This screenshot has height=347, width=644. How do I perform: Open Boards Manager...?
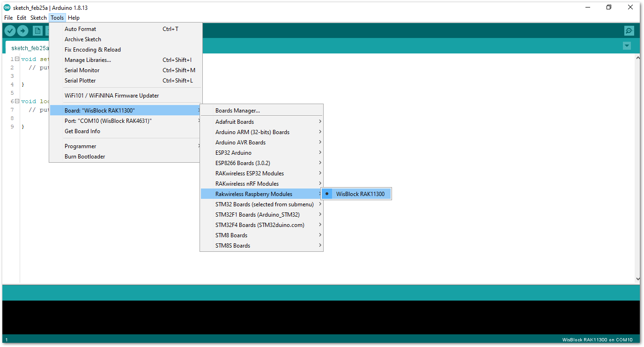(261, 111)
